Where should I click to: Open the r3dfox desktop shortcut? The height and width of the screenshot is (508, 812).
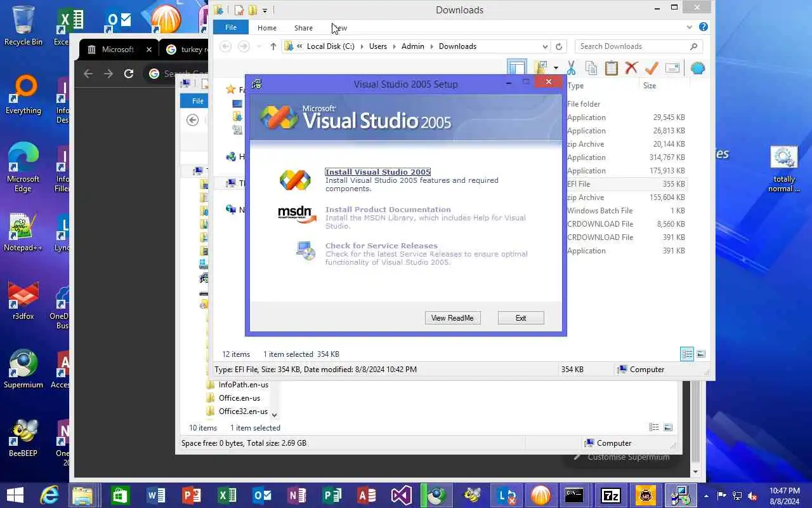click(x=23, y=300)
